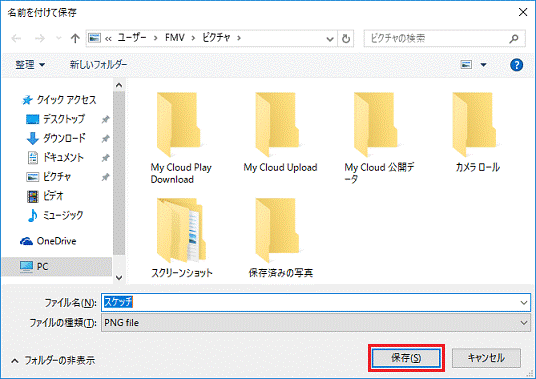Click the navigation pane scroll up arrow
Viewport: 536px width, 379px height.
119,85
